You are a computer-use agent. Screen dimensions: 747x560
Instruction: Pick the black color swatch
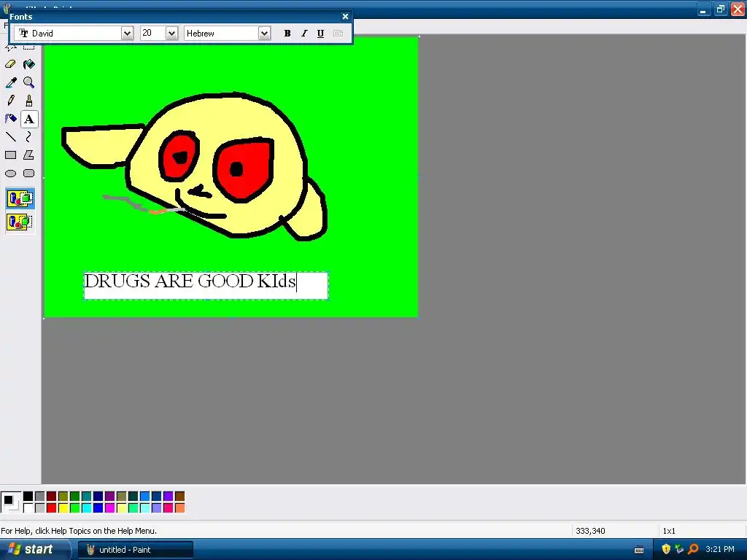coord(28,497)
